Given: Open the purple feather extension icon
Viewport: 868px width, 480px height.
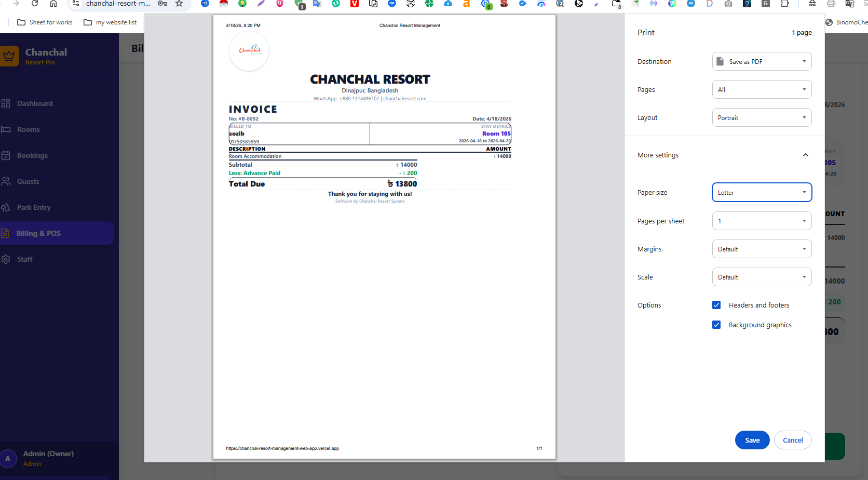Looking at the screenshot, I should tap(261, 4).
